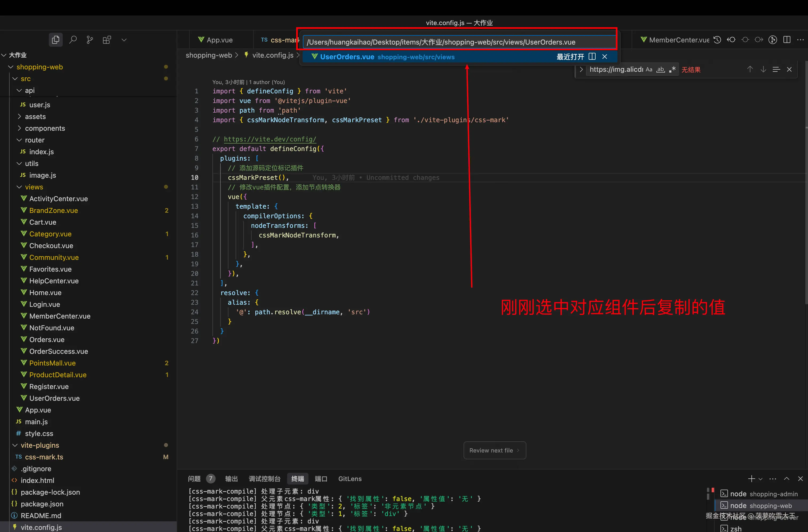808x532 pixels.
Task: Open the Search view icon
Action: coord(73,40)
